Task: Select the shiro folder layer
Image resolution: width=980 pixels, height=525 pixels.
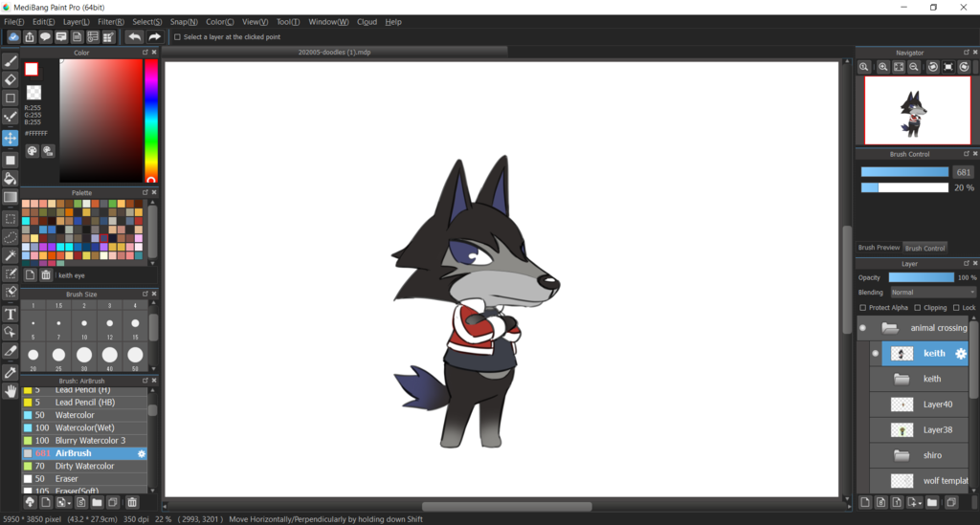Action: [919, 456]
